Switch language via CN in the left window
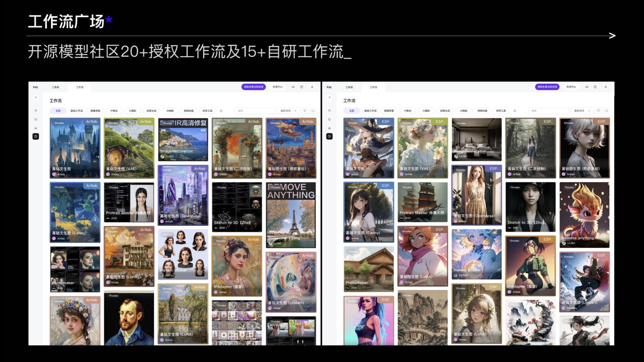644x362 pixels. [293, 87]
